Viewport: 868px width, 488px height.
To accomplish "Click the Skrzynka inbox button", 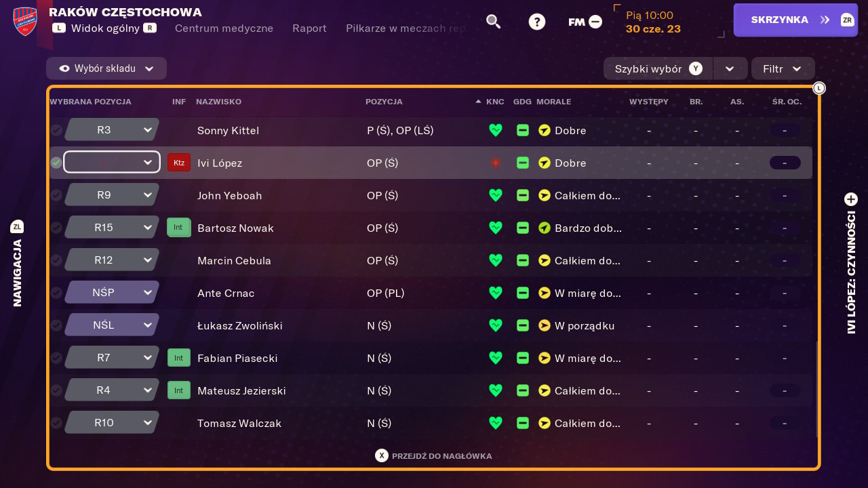I will tap(795, 20).
